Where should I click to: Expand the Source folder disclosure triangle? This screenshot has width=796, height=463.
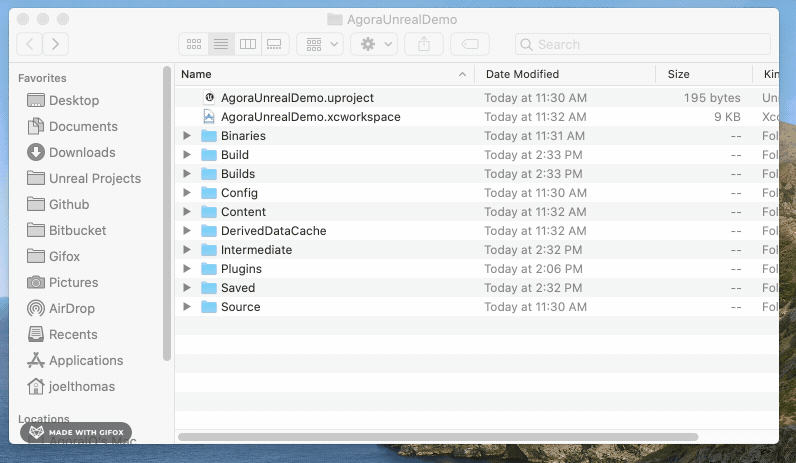(187, 307)
